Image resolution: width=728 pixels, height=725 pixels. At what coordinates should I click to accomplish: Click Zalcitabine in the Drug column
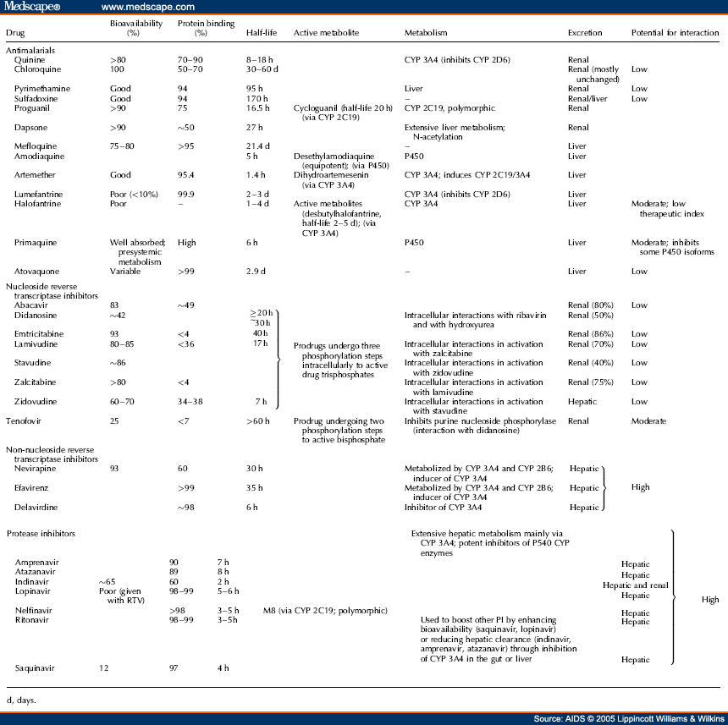pyautogui.click(x=35, y=382)
